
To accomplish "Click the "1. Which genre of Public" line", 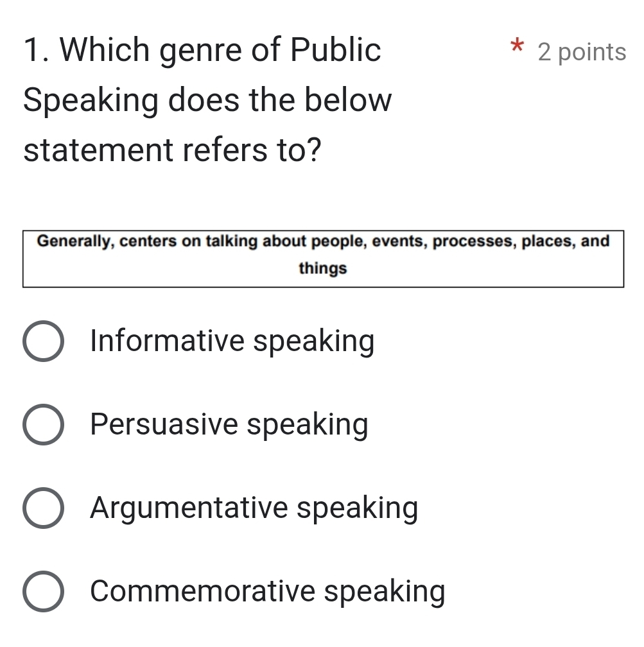I will pyautogui.click(x=202, y=50).
